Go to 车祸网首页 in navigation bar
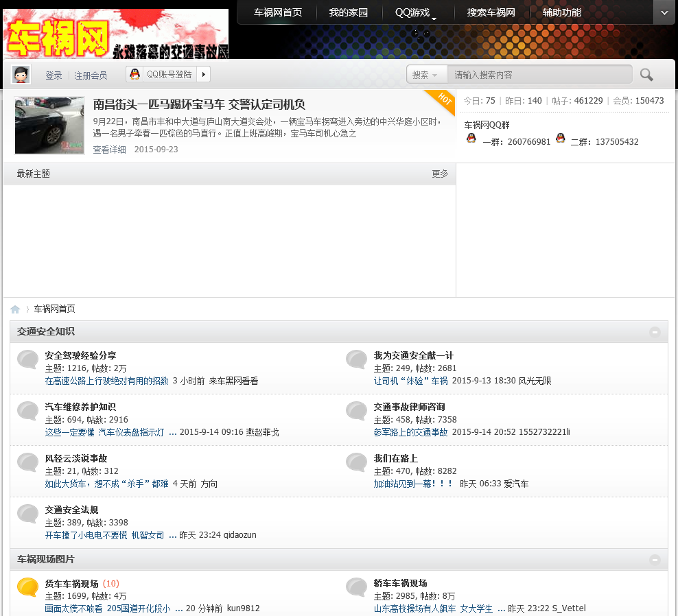Screen dimensions: 678x616 pyautogui.click(x=278, y=12)
